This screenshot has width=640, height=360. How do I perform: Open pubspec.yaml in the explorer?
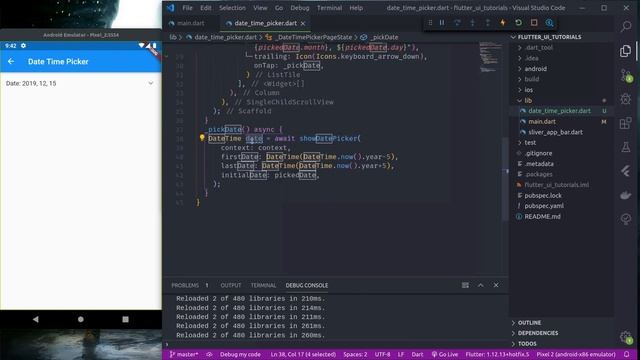point(544,206)
